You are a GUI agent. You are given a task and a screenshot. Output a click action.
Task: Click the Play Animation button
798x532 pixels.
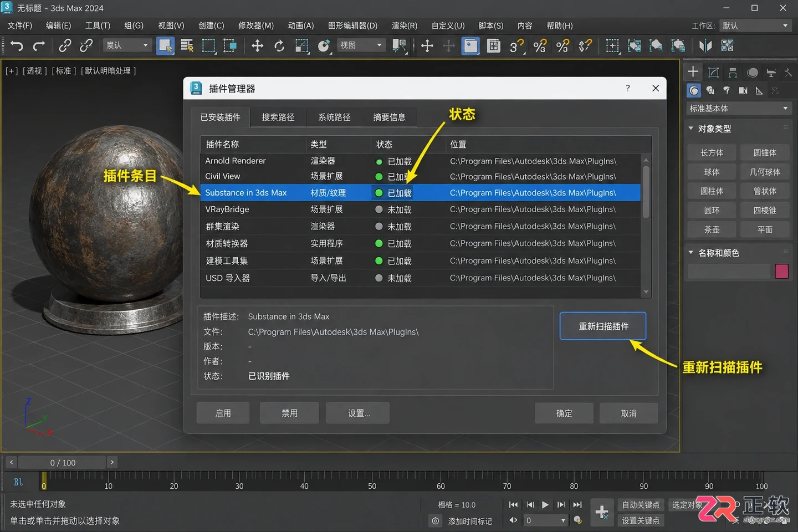pos(545,505)
